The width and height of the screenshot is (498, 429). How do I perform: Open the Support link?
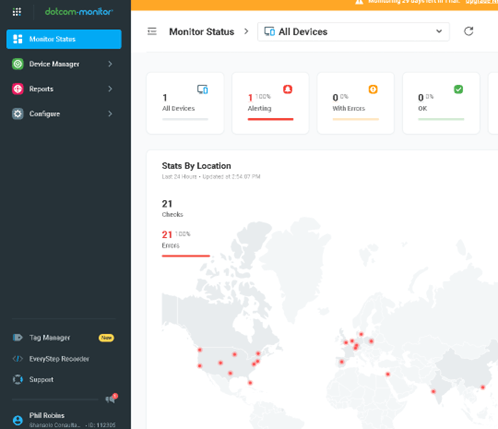[41, 380]
